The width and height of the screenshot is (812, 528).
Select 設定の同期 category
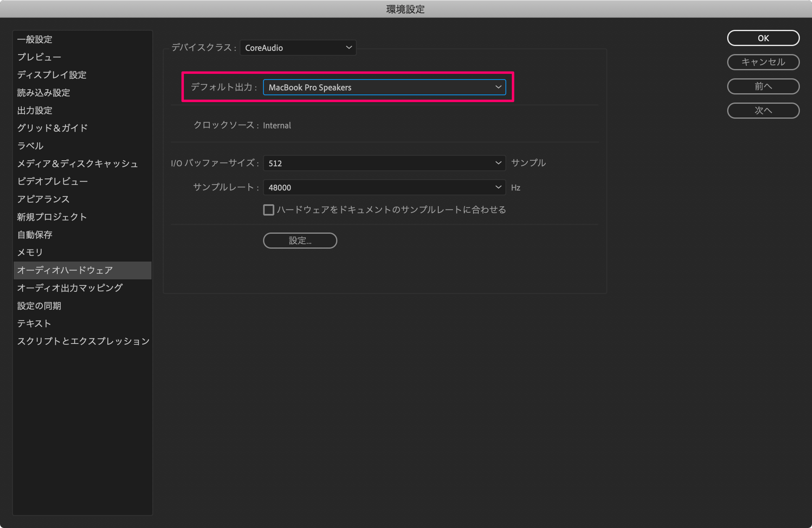pos(82,306)
